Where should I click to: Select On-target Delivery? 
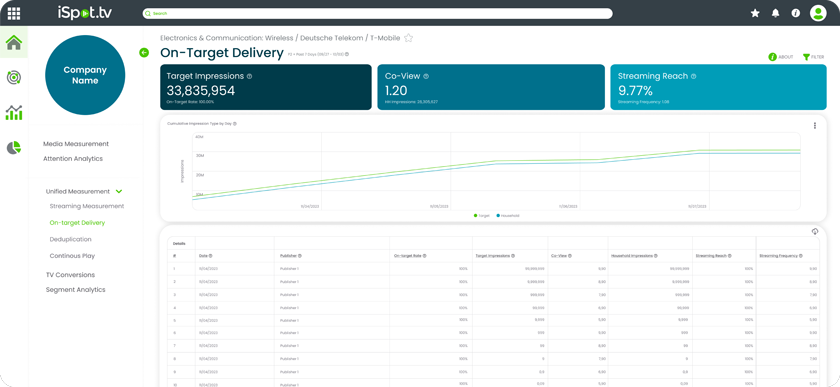[x=77, y=223]
